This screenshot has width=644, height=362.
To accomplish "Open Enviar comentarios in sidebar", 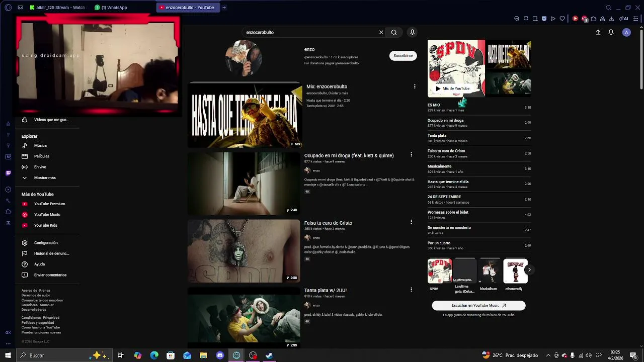I will pyautogui.click(x=48, y=275).
